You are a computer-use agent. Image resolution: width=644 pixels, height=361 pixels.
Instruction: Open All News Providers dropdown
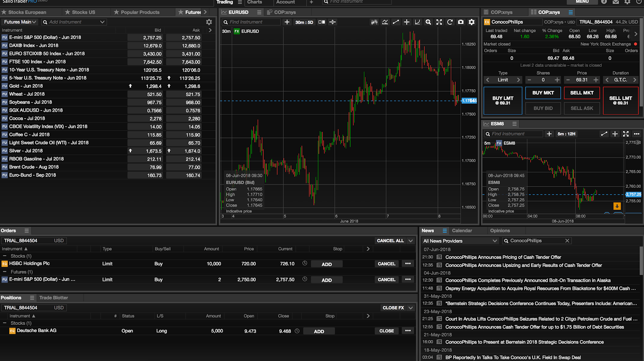point(460,241)
